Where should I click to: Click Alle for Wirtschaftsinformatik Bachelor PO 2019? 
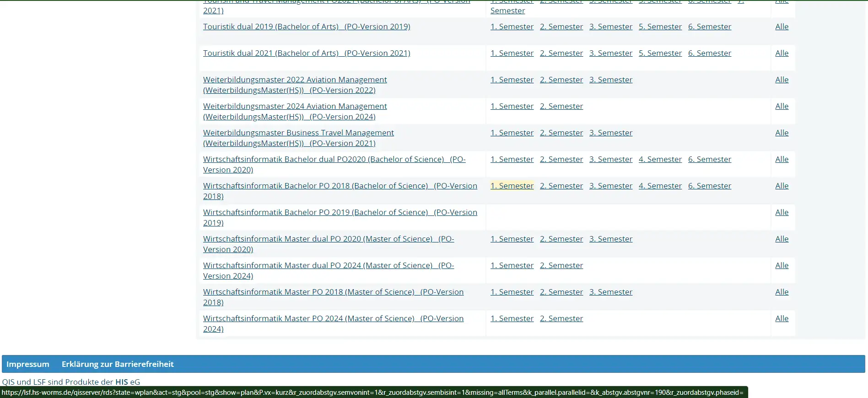(782, 212)
